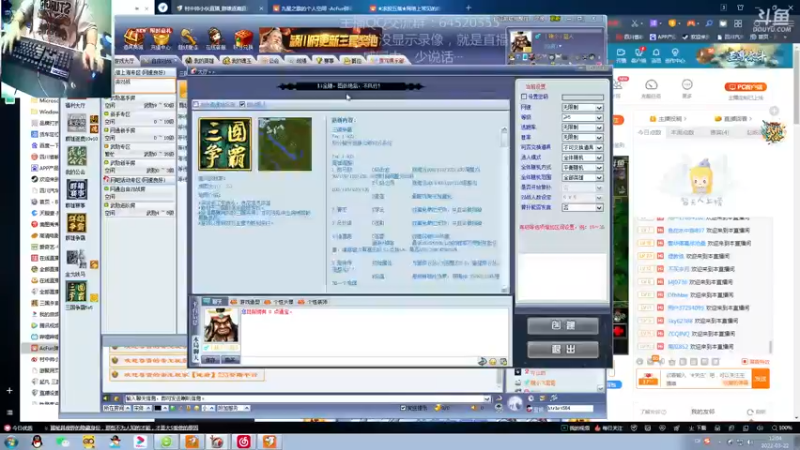Image resolution: width=800 pixels, height=450 pixels.
Task: Open the 充值中心 gold pot icon in game toolbar
Action: [161, 38]
